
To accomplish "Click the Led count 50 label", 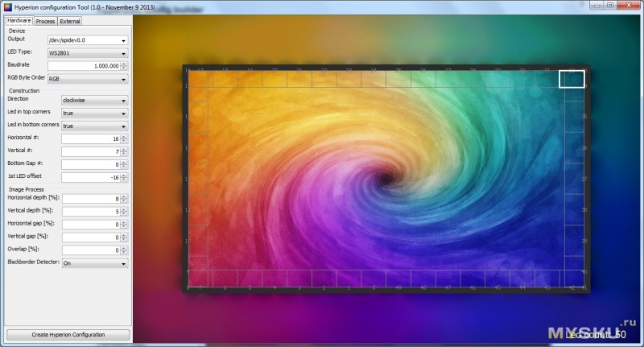I will click(596, 335).
